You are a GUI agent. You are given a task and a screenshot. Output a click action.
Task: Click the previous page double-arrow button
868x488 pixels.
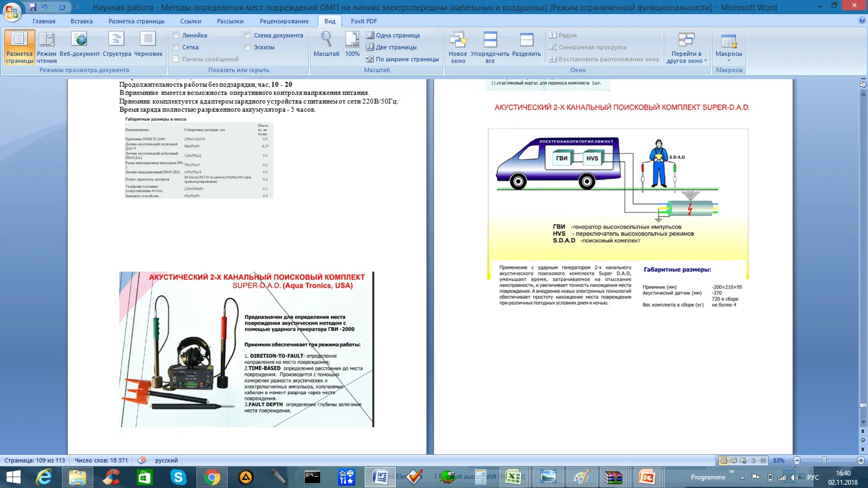tap(863, 432)
